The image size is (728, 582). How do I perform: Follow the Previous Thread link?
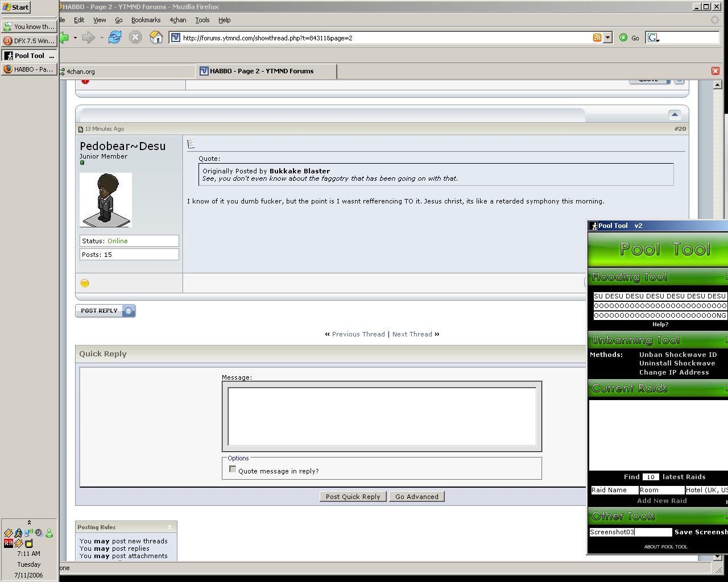pyautogui.click(x=358, y=334)
